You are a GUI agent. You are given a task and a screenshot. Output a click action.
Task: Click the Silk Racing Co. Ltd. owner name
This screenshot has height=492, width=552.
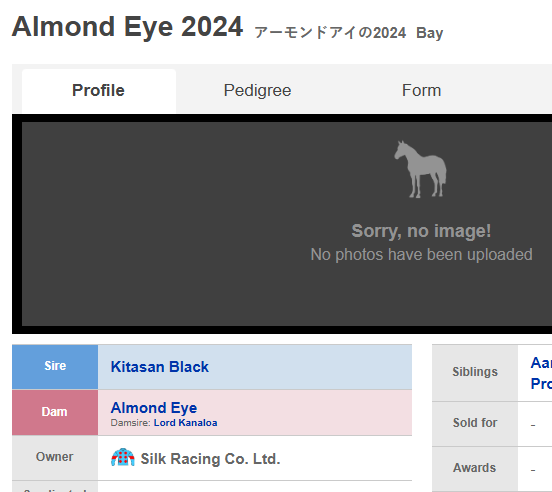[211, 459]
